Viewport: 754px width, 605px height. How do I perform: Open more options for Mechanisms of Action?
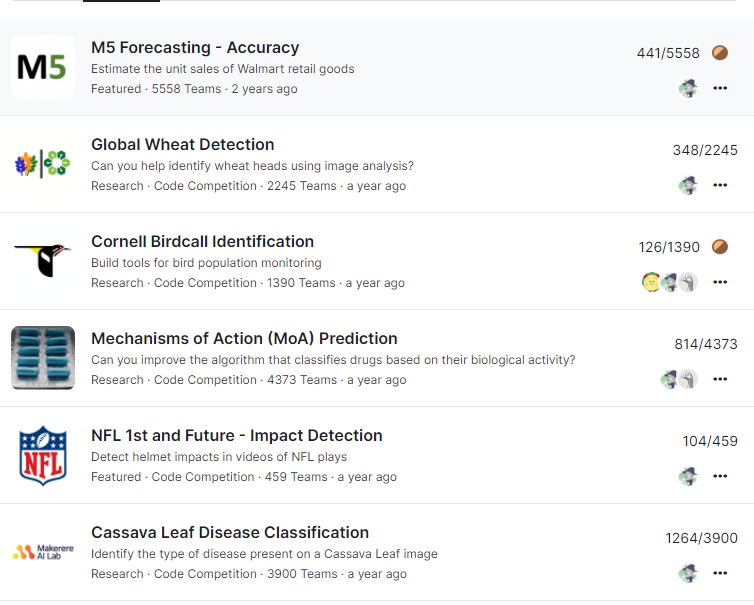tap(720, 379)
